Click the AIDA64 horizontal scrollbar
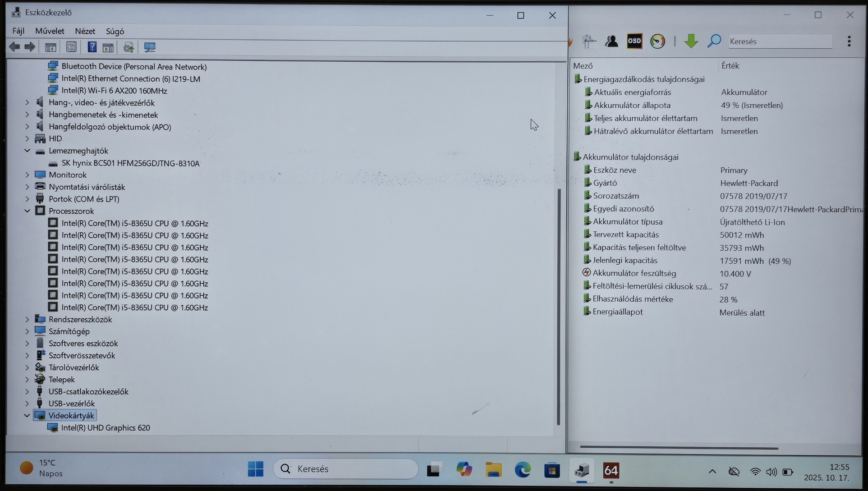This screenshot has width=868, height=491. pos(679,448)
